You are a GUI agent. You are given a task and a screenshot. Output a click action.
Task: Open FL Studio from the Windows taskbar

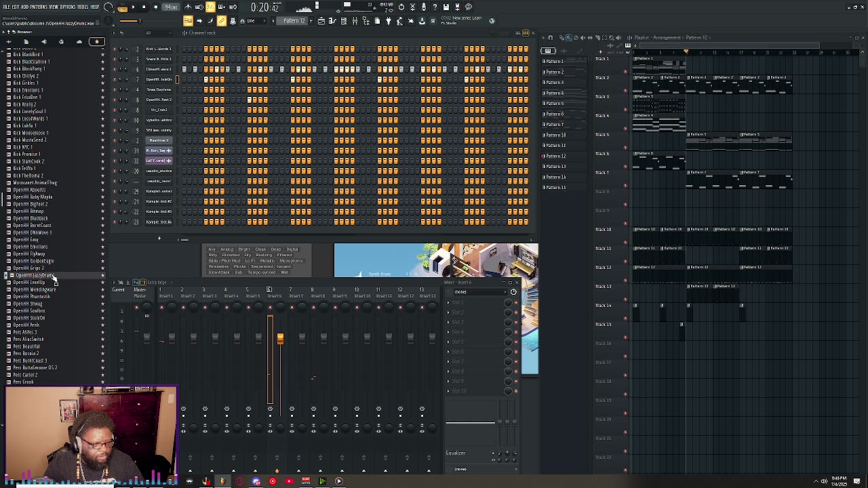coord(222,481)
